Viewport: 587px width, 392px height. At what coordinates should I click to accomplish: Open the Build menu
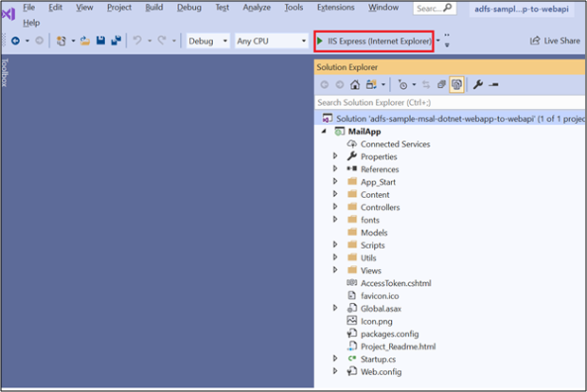pos(154,8)
